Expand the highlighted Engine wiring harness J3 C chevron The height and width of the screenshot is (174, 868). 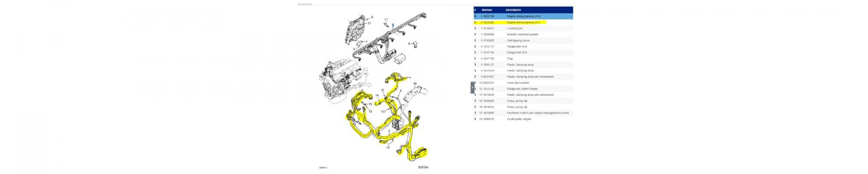(x=475, y=22)
